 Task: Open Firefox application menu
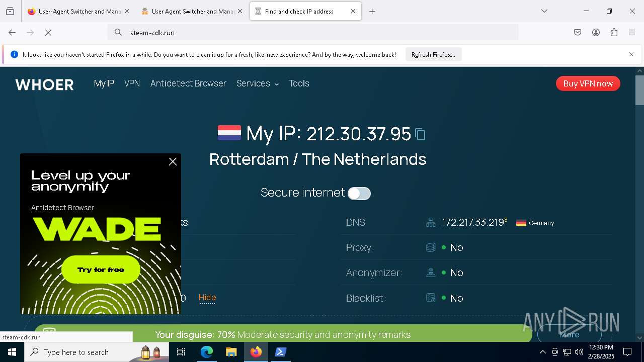[632, 33]
